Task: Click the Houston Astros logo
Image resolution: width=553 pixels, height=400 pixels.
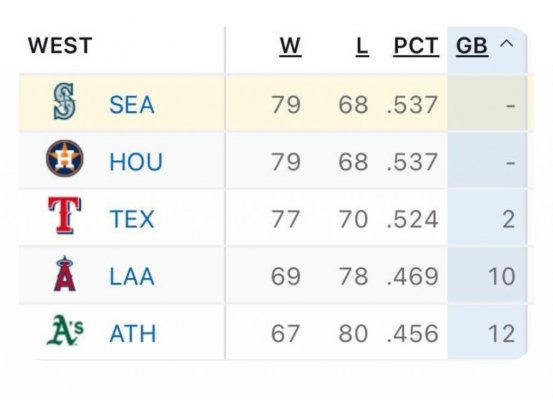Action: (65, 158)
